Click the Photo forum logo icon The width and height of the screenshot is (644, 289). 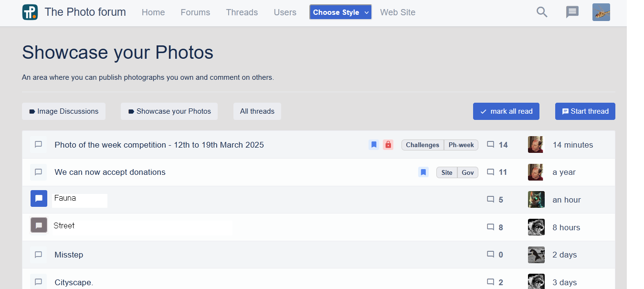point(30,12)
